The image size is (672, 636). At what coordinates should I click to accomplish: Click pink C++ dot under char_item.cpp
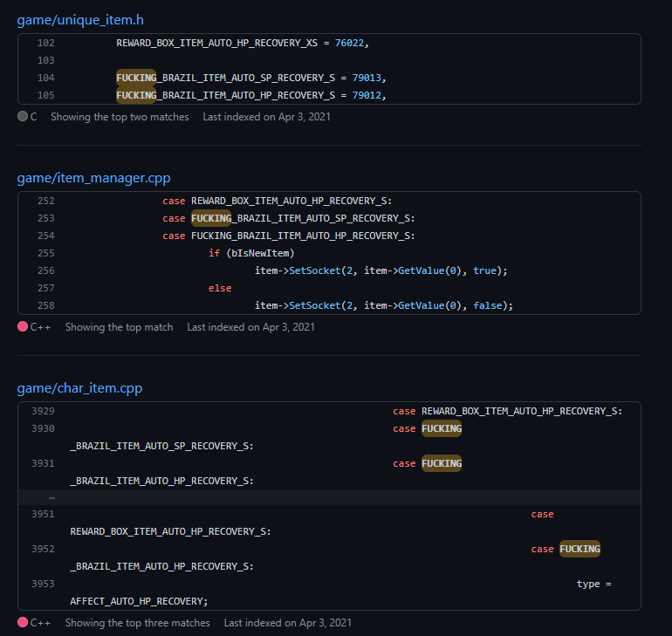point(23,622)
